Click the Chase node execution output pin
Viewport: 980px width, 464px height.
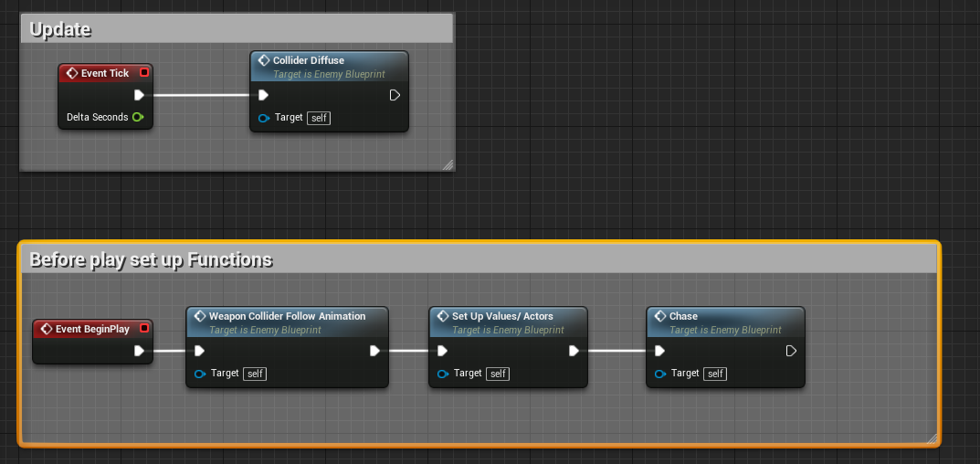pyautogui.click(x=791, y=351)
